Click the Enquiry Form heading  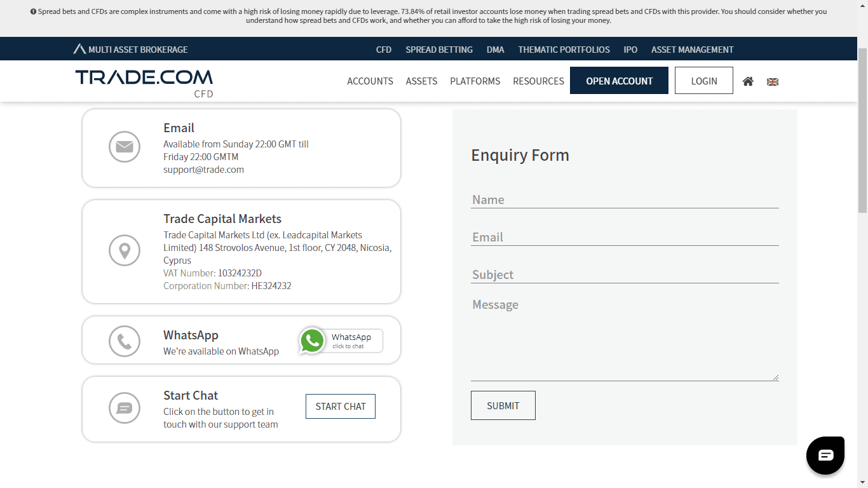tap(520, 155)
